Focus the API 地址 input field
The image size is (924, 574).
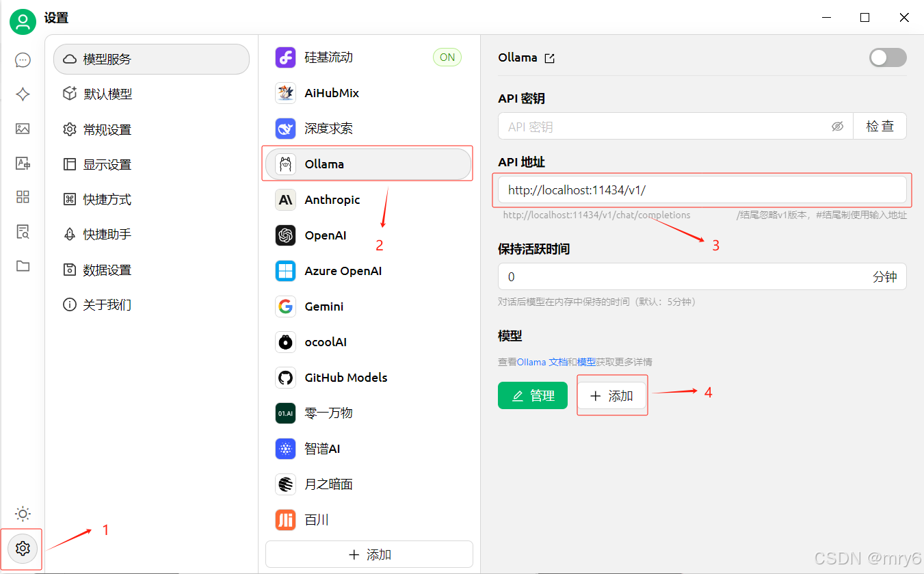(702, 190)
